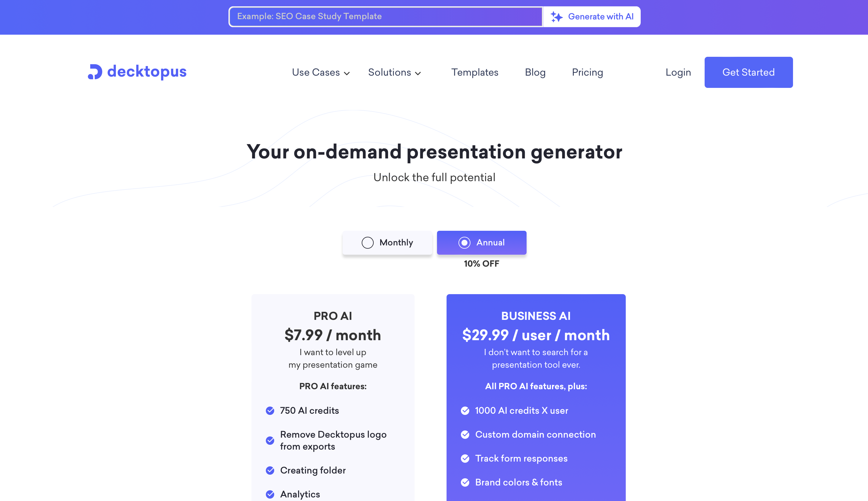Viewport: 868px width, 501px height.
Task: Click the Get Started button
Action: (x=748, y=72)
